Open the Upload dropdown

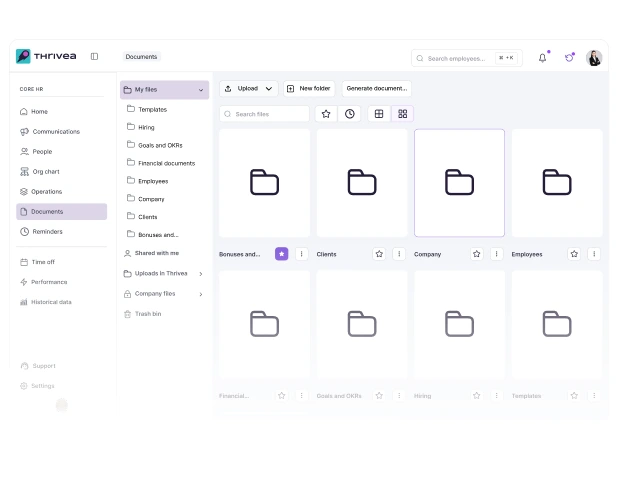click(248, 88)
